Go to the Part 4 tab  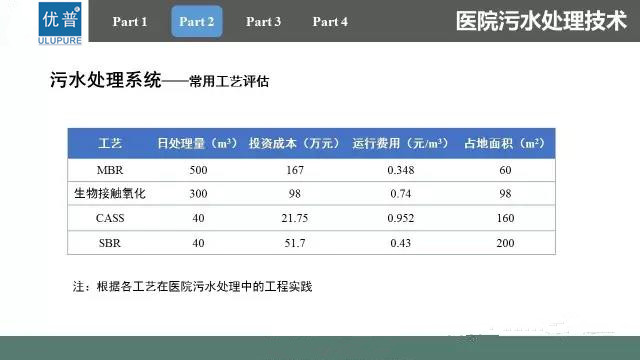[x=330, y=22]
